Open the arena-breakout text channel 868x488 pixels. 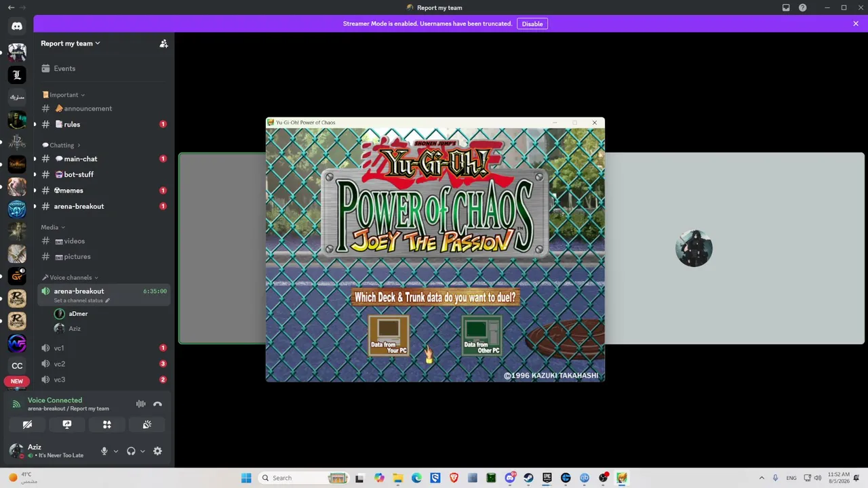click(x=103, y=206)
